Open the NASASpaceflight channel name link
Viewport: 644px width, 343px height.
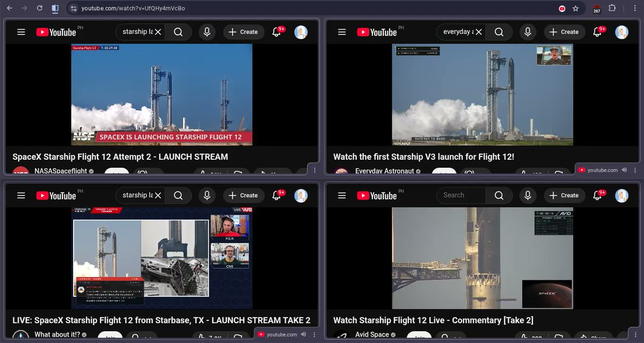(60, 171)
